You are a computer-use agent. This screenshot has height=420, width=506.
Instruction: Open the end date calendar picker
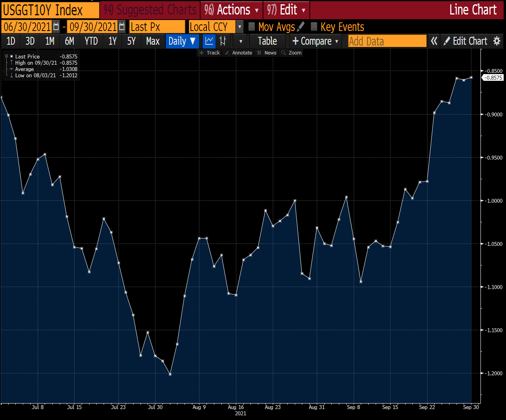coord(122,27)
